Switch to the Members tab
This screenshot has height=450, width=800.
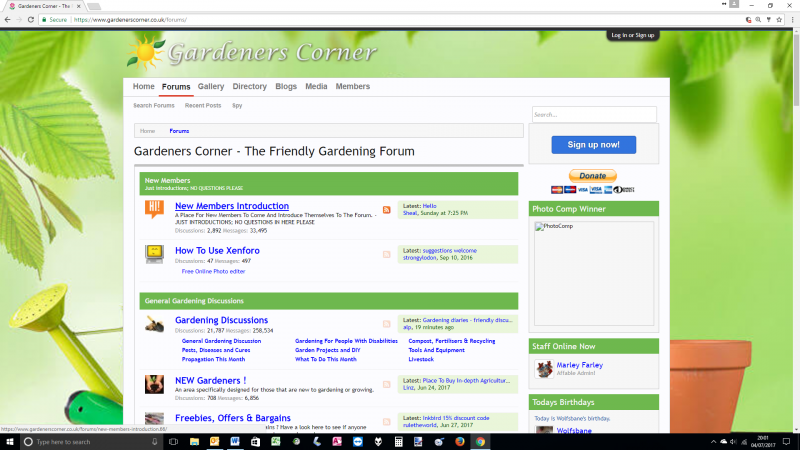coord(352,87)
